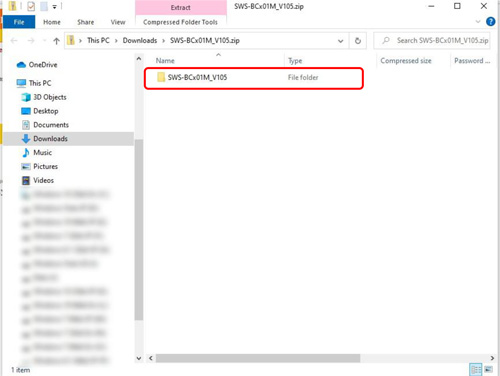The height and width of the screenshot is (376, 500).
Task: Click the navigation pane vertical scrollbar thumb
Action: 139,230
